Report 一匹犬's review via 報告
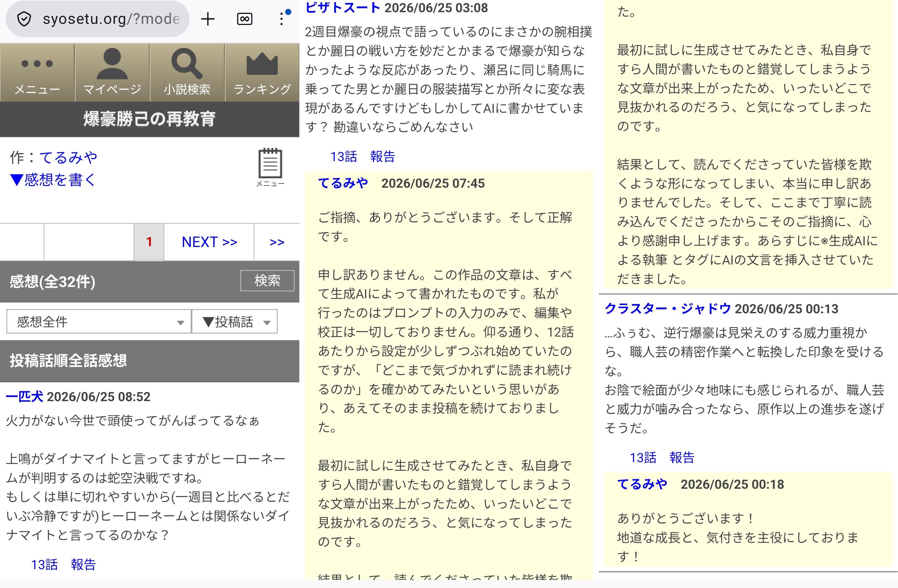This screenshot has height=588, width=898. (83, 565)
